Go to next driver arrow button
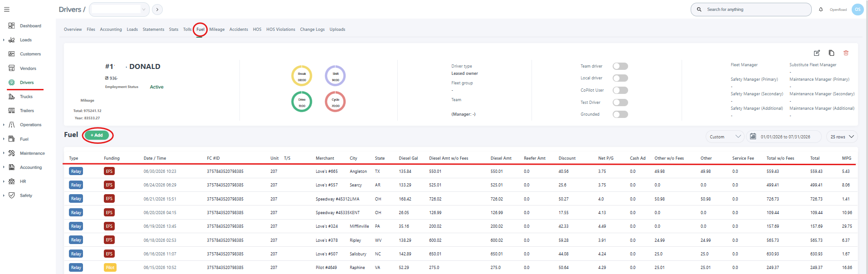The width and height of the screenshot is (868, 274). [x=157, y=10]
